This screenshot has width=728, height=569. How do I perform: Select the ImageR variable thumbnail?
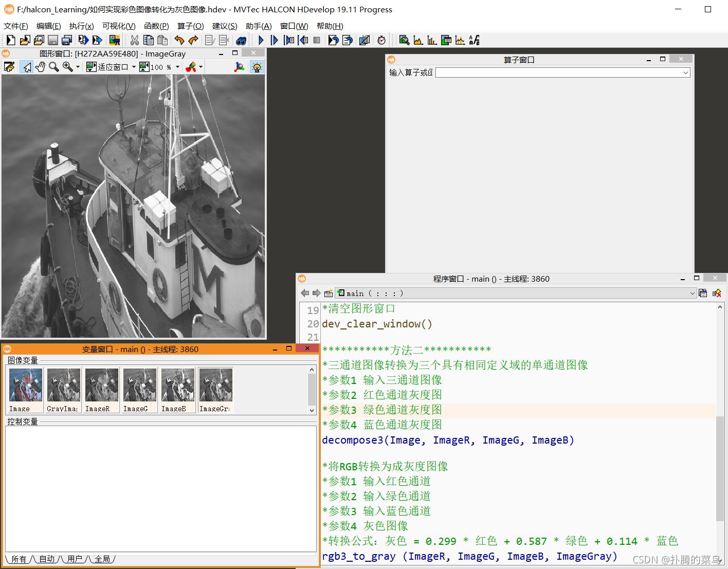pos(102,391)
